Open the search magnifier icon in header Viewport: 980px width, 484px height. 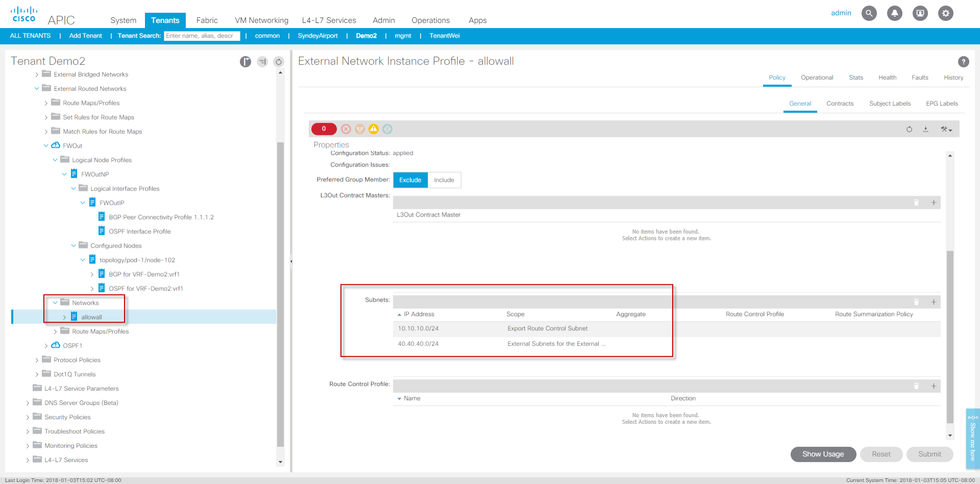pos(869,13)
